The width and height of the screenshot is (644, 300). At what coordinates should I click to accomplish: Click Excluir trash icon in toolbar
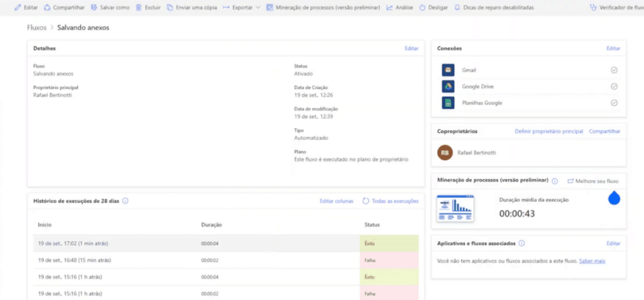click(x=139, y=8)
